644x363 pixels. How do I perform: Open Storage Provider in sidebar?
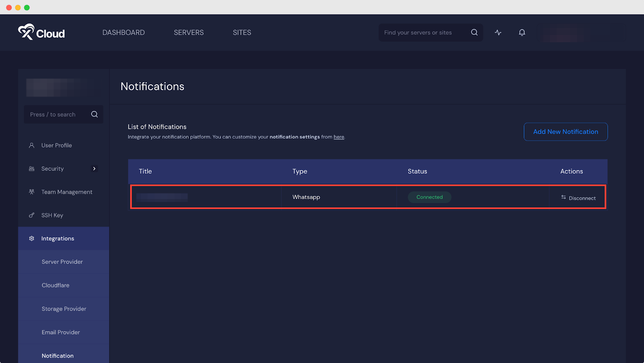point(64,309)
